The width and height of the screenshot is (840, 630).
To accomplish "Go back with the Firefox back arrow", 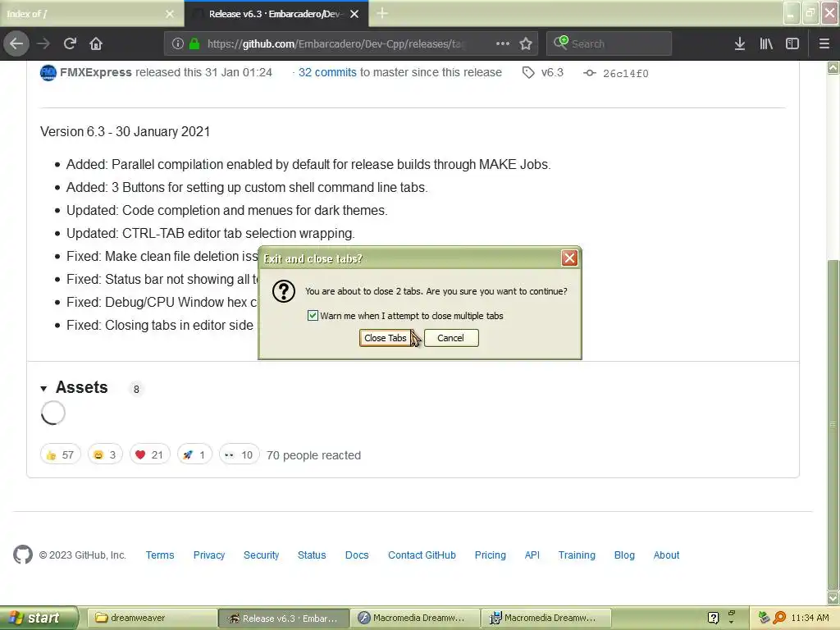I will coord(16,43).
